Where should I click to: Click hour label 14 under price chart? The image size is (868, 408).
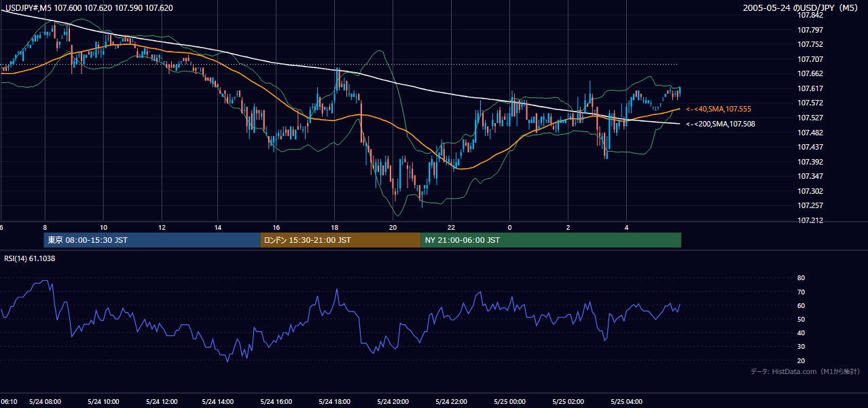click(x=218, y=227)
